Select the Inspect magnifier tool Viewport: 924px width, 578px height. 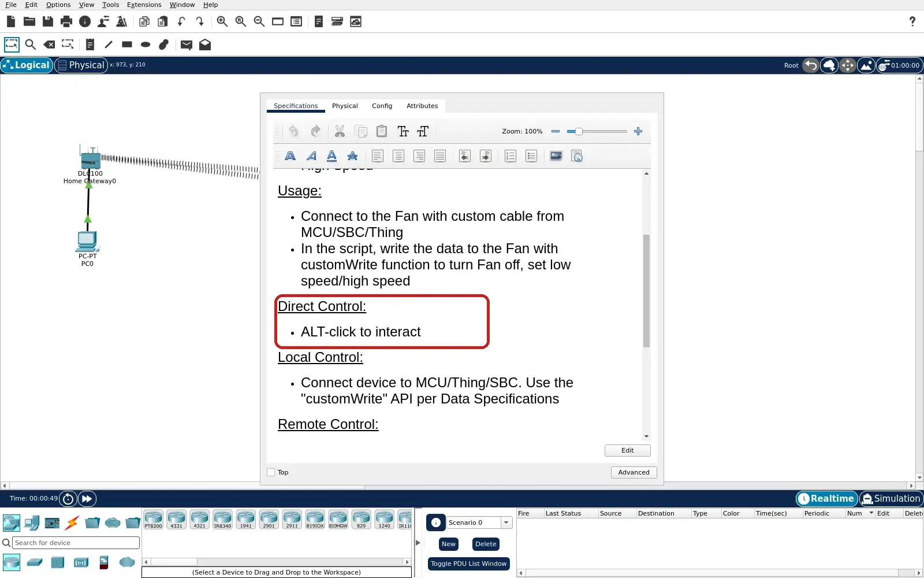pyautogui.click(x=31, y=45)
